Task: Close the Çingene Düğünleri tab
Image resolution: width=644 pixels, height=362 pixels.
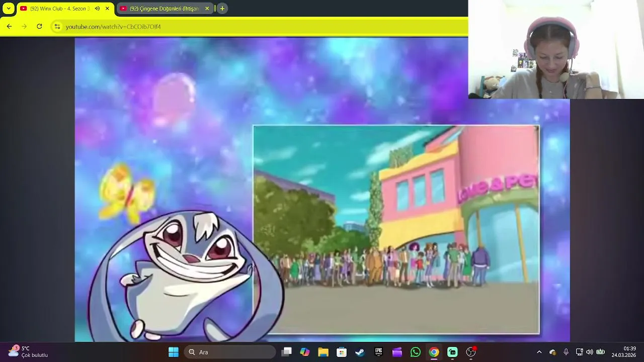Action: [x=207, y=9]
